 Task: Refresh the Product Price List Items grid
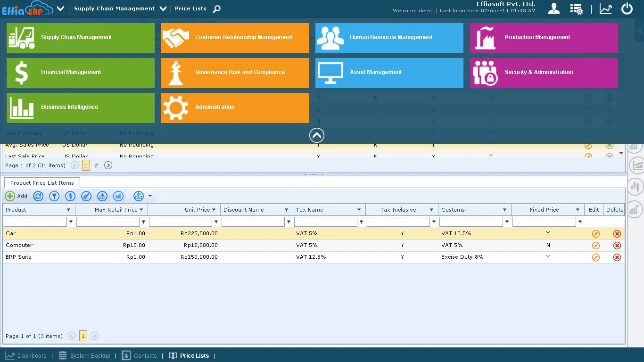(38, 196)
